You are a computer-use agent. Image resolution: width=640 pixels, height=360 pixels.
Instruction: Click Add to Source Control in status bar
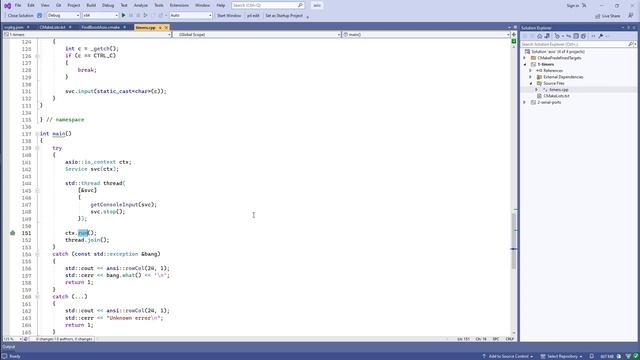[x=509, y=356]
